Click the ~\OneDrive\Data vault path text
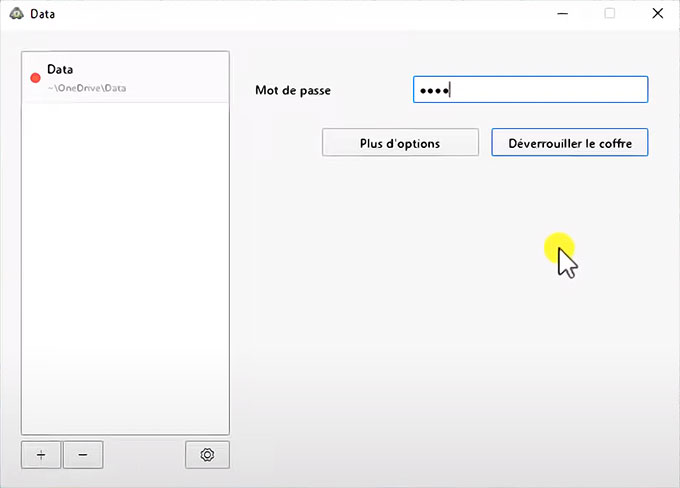The width and height of the screenshot is (680, 488). tap(87, 88)
